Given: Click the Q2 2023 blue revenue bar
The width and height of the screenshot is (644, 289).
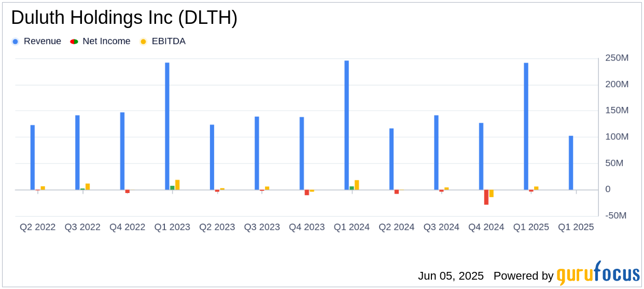Looking at the screenshot, I should (x=212, y=157).
